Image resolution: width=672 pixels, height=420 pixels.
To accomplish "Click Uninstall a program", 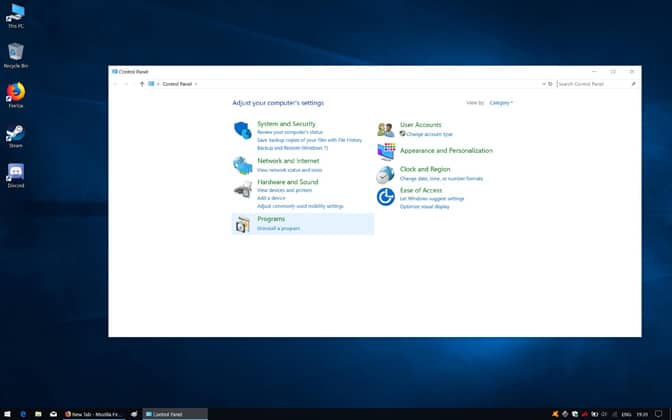I will pos(278,228).
